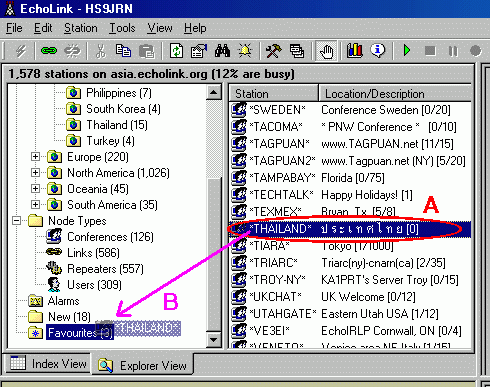Click the green chain Connect-to icon
The image size is (490, 387).
tap(49, 51)
